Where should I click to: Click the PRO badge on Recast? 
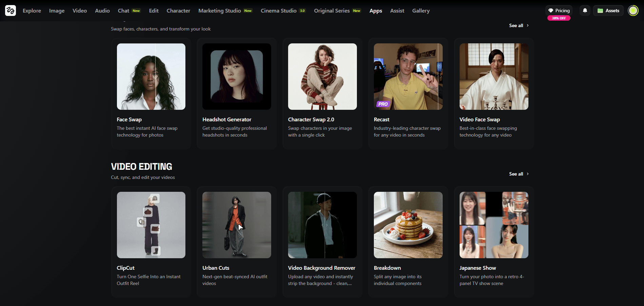[383, 104]
